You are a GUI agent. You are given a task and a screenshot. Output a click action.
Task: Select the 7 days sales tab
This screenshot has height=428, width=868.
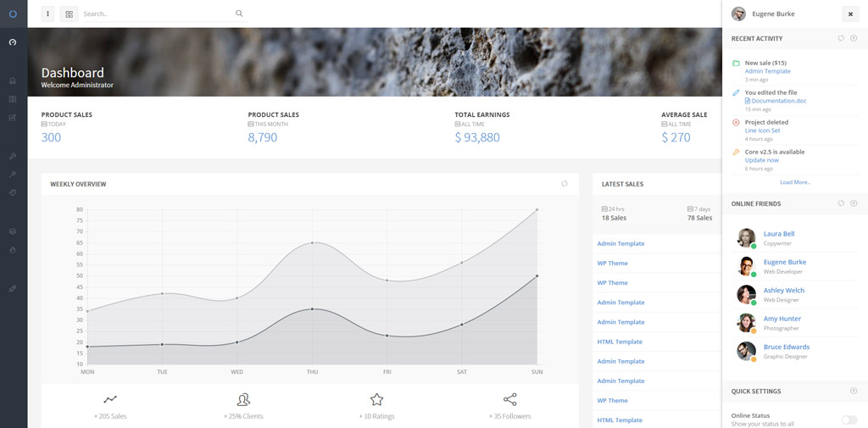tap(699, 213)
